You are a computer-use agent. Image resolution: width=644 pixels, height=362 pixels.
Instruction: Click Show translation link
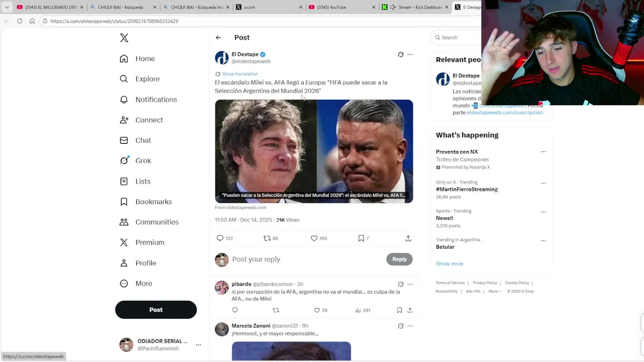(x=240, y=74)
